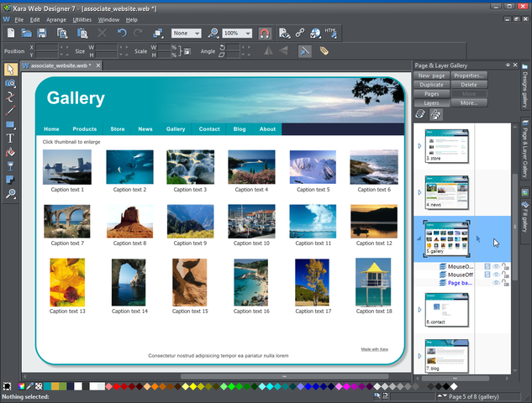Toggle the highlighted InfoBar pin button
This screenshot has width=532, height=403.
point(305,51)
